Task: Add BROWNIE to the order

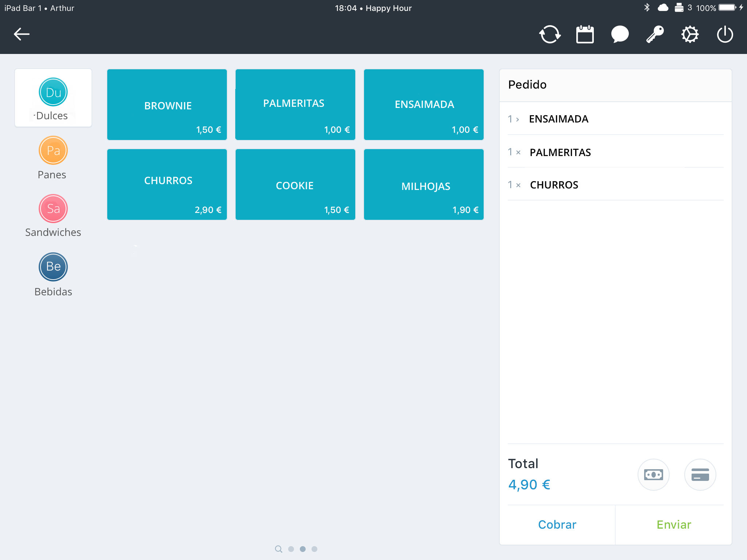Action: pos(167,105)
